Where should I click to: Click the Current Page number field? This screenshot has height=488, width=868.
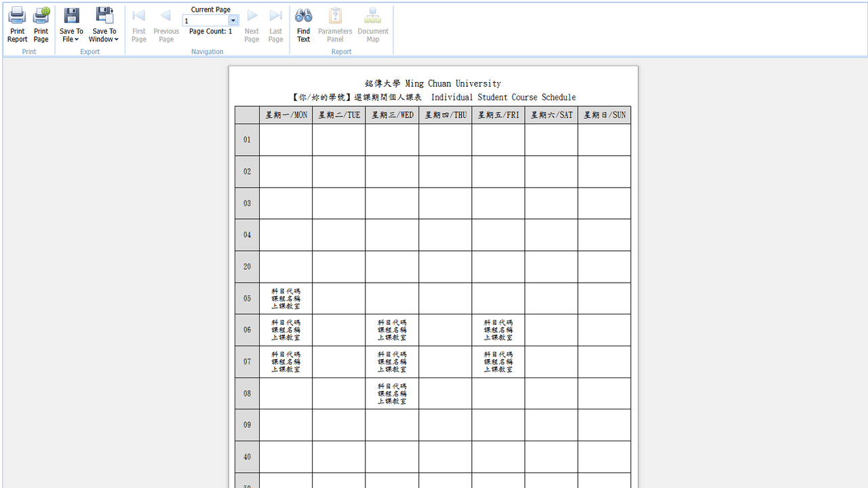[x=206, y=21]
